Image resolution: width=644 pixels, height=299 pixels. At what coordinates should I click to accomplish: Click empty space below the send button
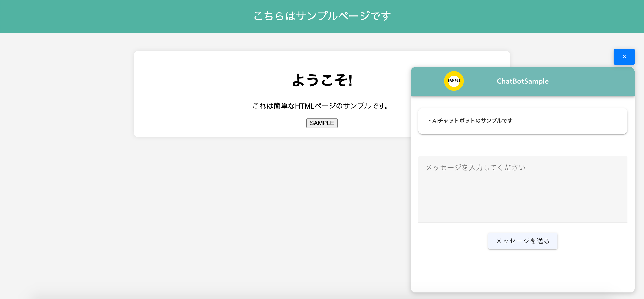(x=523, y=271)
